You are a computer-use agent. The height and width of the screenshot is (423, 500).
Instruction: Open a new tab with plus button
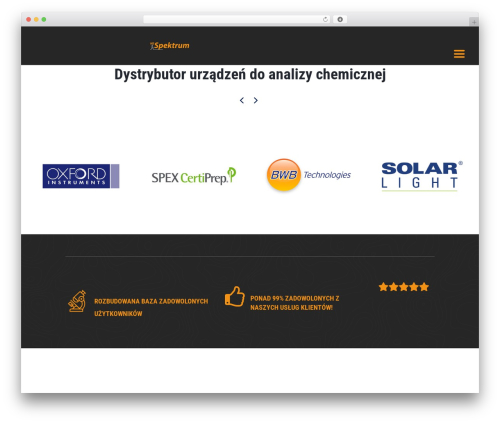(474, 22)
